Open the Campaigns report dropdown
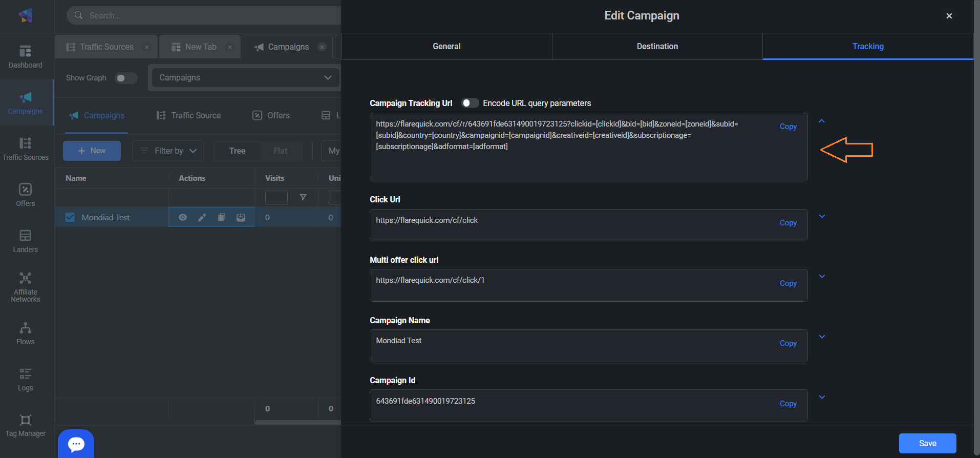Screen dimensions: 980x458 (x=245, y=78)
